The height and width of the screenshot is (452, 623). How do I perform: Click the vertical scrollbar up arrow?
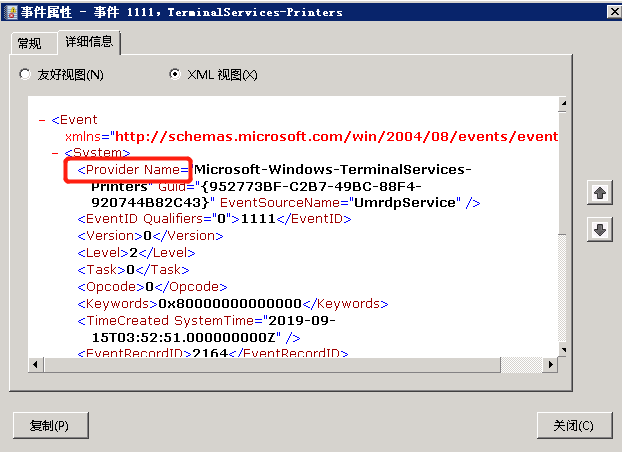click(562, 104)
